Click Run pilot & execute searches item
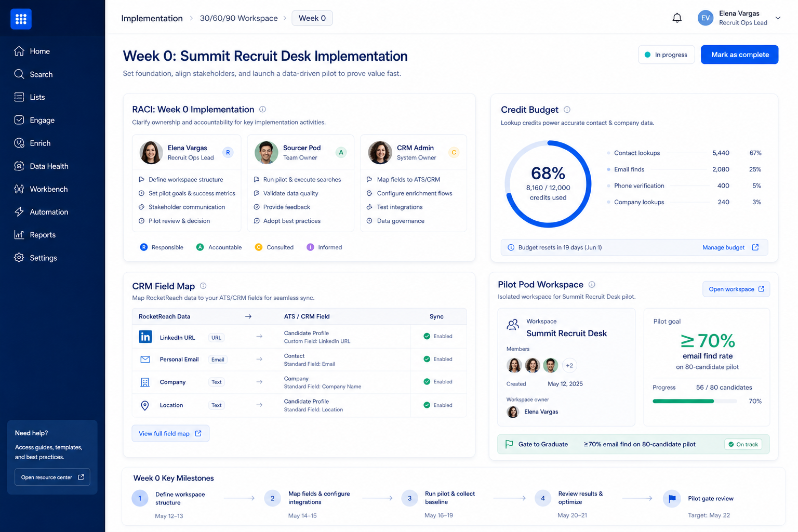 297,180
